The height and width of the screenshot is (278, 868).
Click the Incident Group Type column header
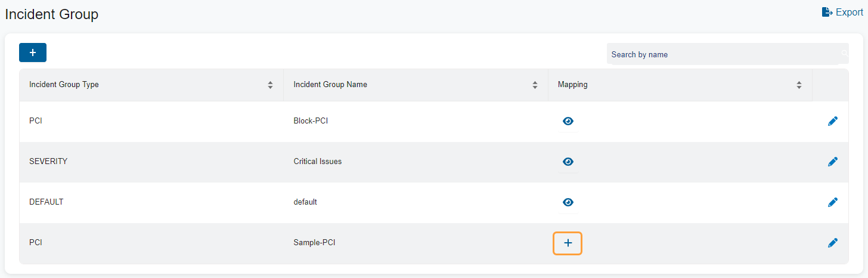[x=64, y=85]
